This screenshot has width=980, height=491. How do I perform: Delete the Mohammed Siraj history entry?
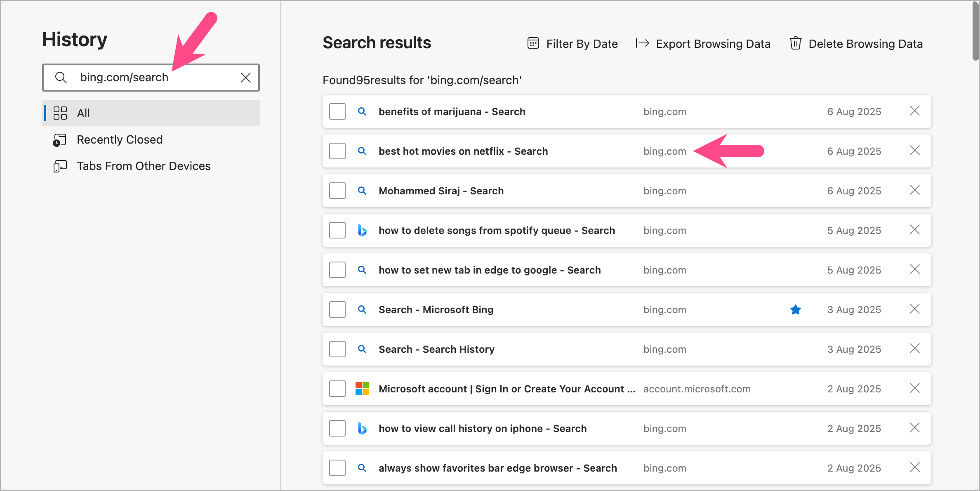tap(914, 190)
